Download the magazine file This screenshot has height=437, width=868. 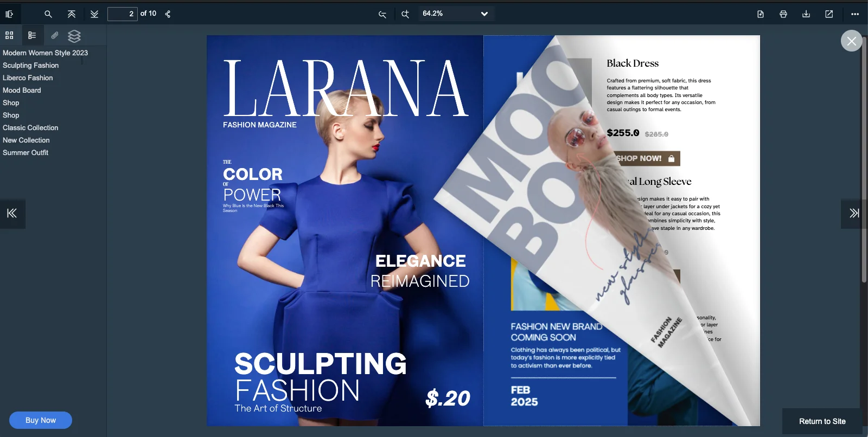pyautogui.click(x=806, y=14)
